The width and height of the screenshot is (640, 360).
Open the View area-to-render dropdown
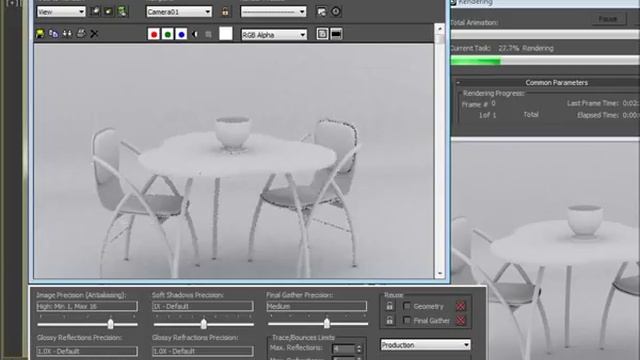point(61,12)
